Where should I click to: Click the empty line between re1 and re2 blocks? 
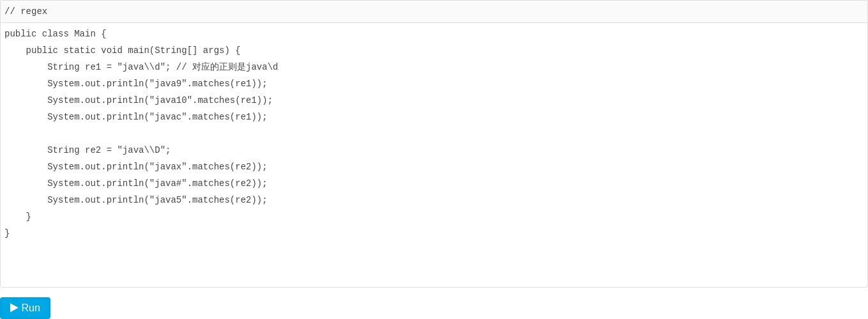[192, 134]
